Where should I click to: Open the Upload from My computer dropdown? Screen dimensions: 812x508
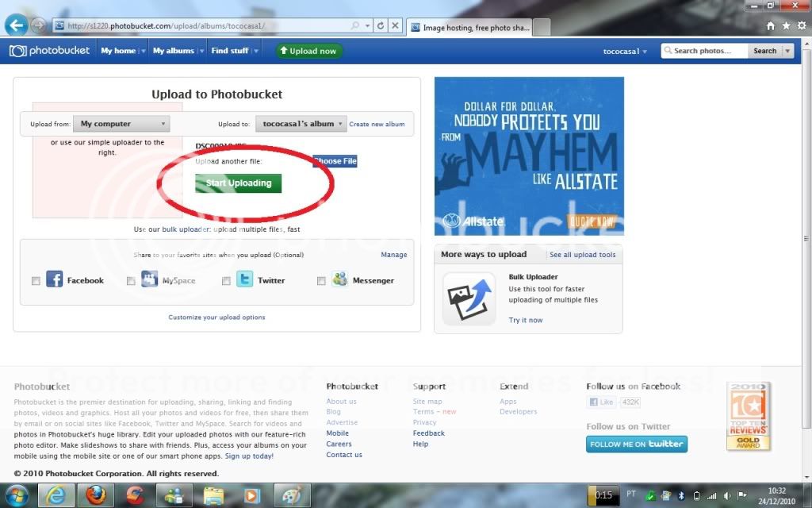pyautogui.click(x=121, y=124)
